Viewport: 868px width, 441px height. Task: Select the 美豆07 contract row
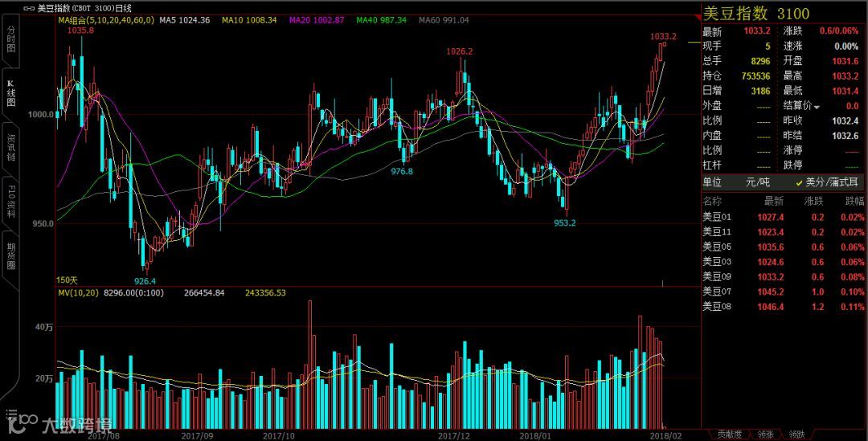784,292
